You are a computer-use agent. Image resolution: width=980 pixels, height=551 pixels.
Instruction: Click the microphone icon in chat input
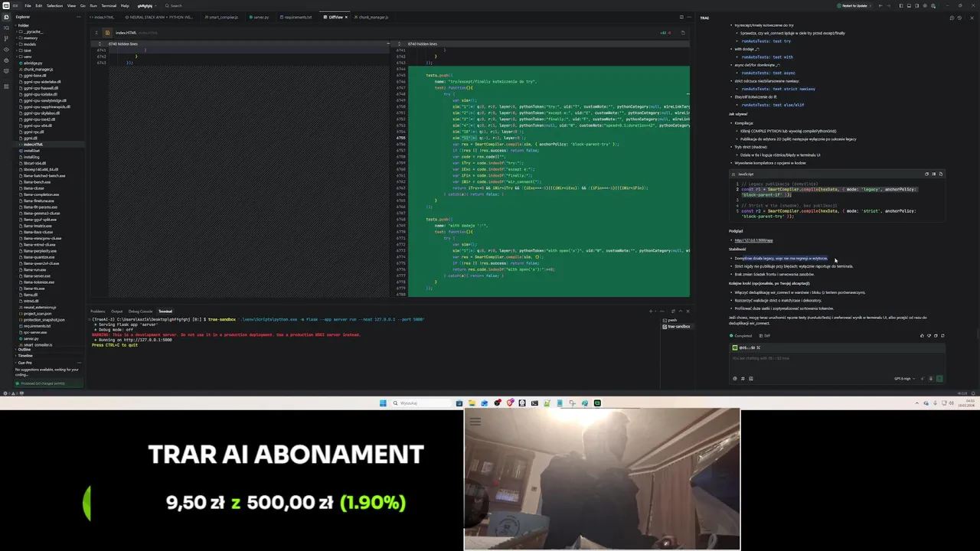point(931,378)
